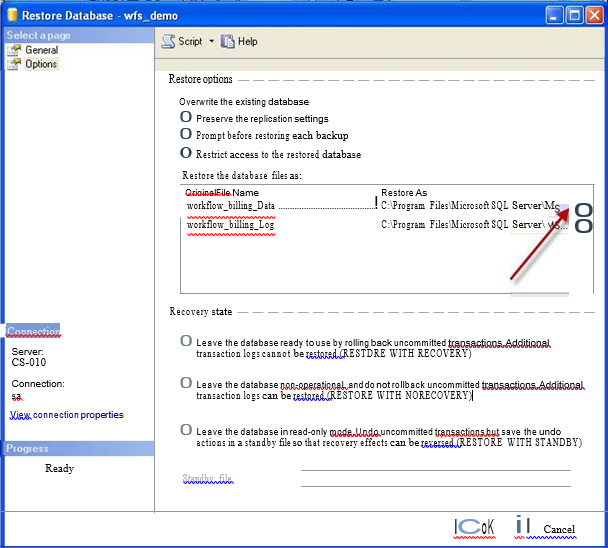Select RESTORE WITH STANDBY radio option
608x548 pixels.
[186, 430]
